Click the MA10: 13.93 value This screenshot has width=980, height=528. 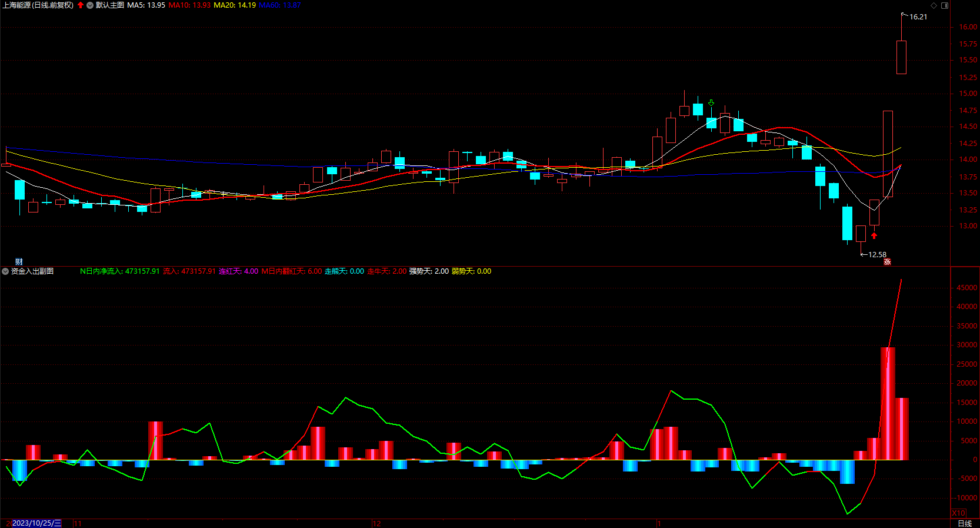(189, 5)
